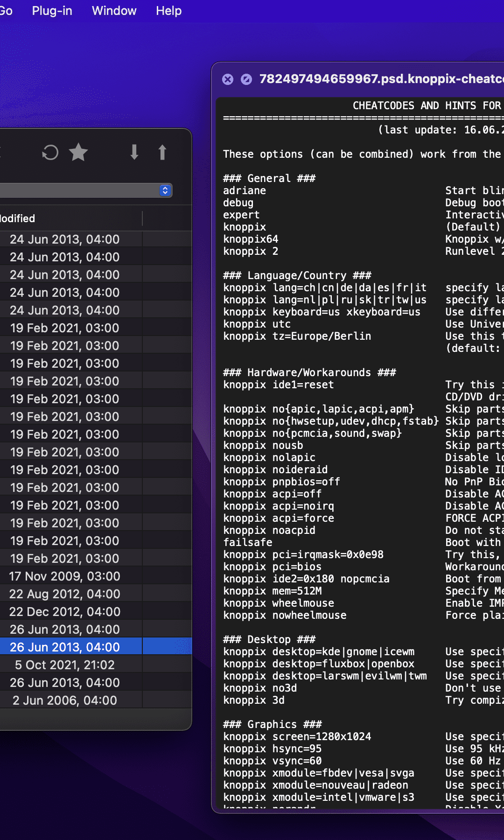
Task: Click the '### Graphics ###' heading
Action: (273, 724)
